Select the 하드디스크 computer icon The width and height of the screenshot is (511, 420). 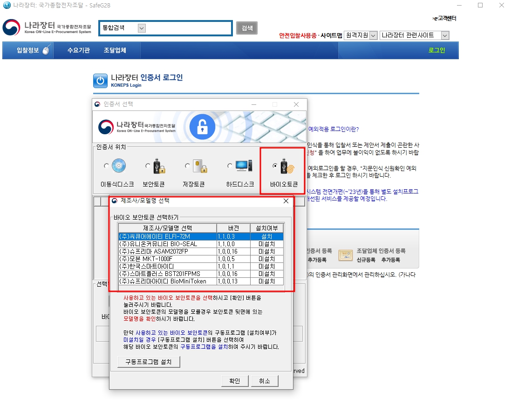[x=244, y=165]
